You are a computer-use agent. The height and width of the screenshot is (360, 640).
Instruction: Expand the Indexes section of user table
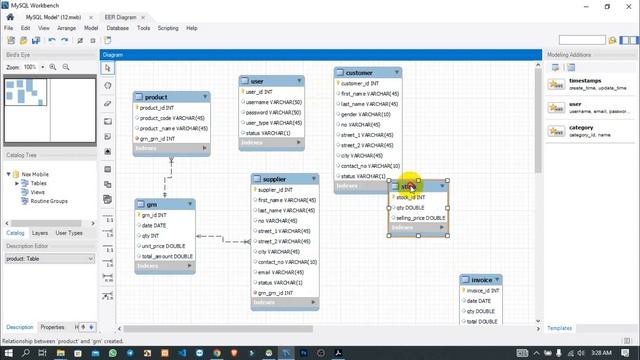pos(299,142)
